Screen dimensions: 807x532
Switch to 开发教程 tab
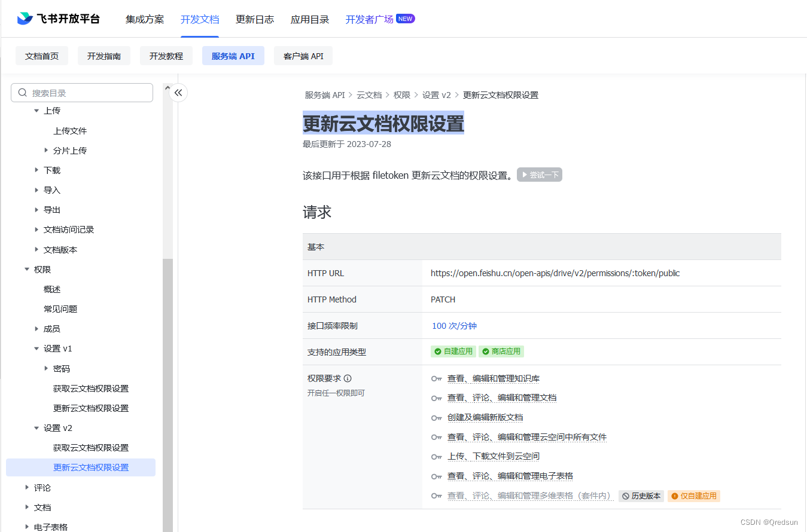pos(166,56)
